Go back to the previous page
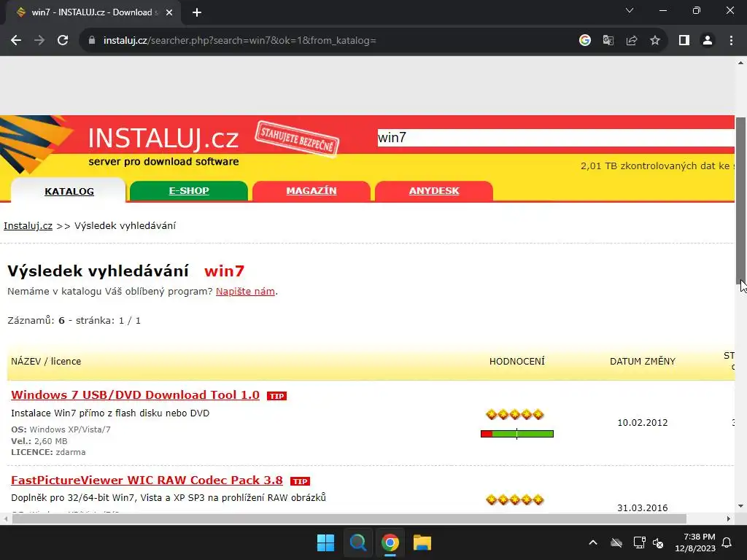 pyautogui.click(x=16, y=41)
